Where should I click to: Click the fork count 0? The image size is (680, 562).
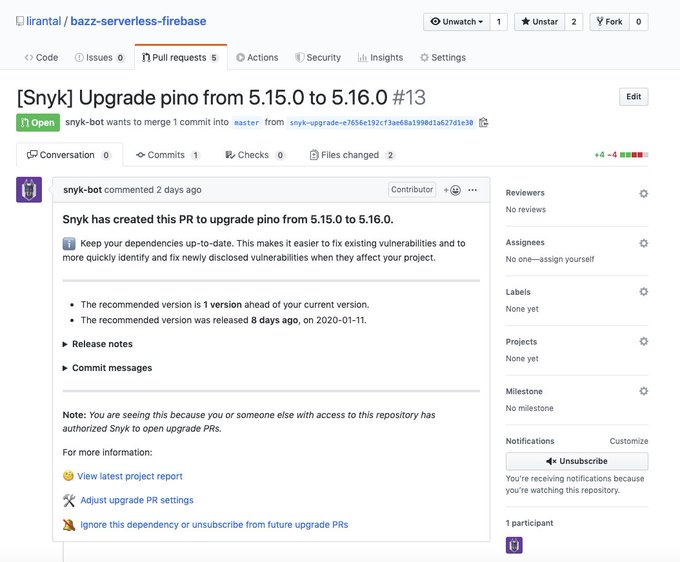(638, 22)
